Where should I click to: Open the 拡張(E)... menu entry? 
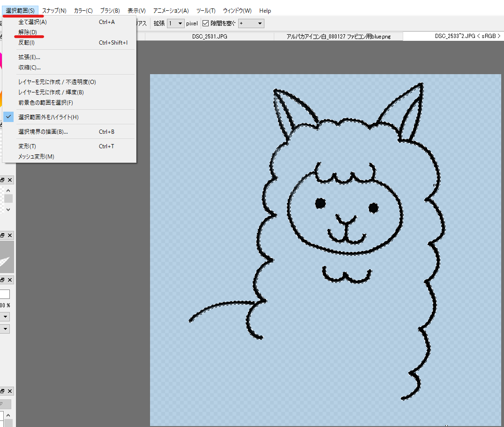click(69, 57)
